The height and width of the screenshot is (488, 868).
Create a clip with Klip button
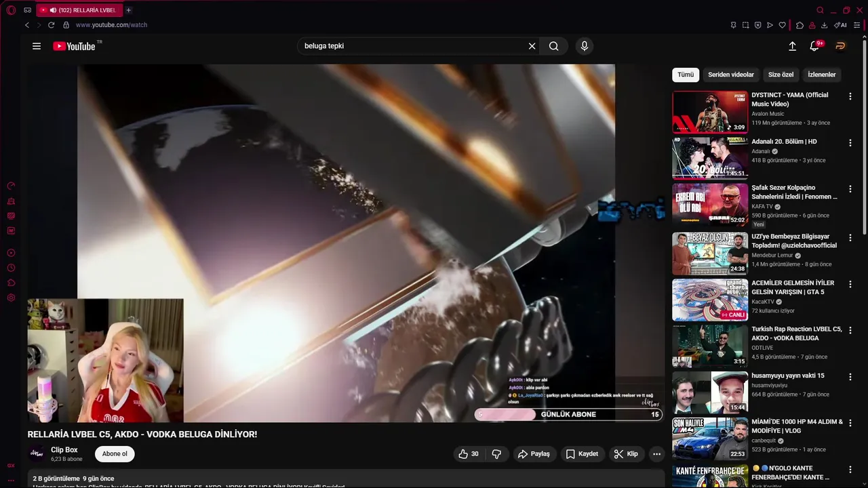point(626,454)
